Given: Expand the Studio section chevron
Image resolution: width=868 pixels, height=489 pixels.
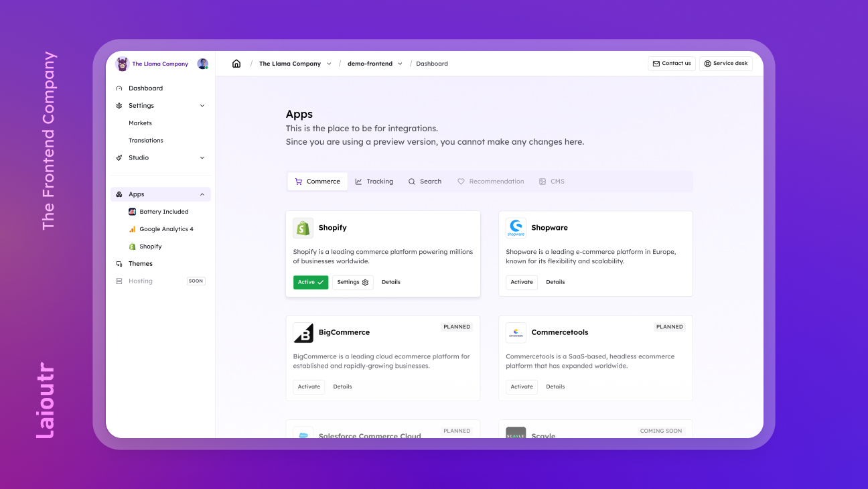Looking at the screenshot, I should (x=202, y=158).
